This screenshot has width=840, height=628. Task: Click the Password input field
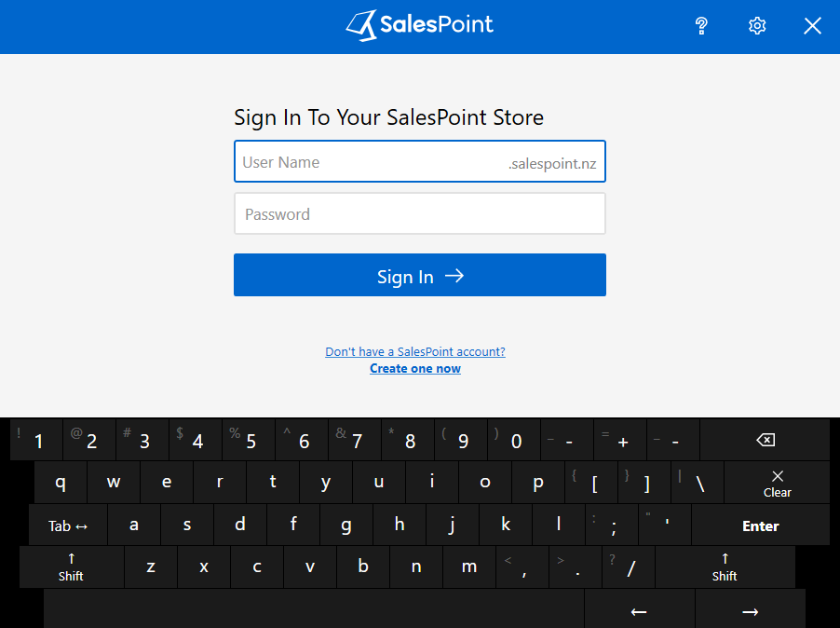[419, 213]
